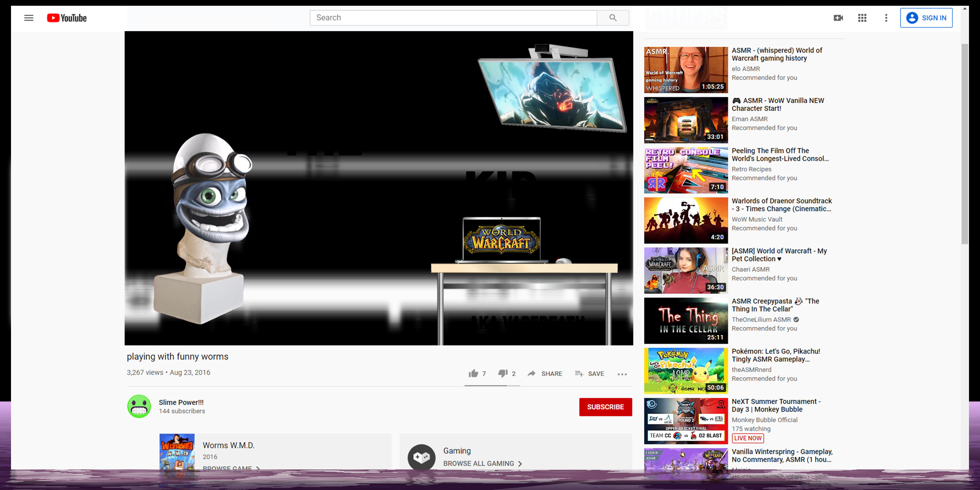The height and width of the screenshot is (490, 980).
Task: Open The Thing In The Cellar thumbnail
Action: pos(686,321)
